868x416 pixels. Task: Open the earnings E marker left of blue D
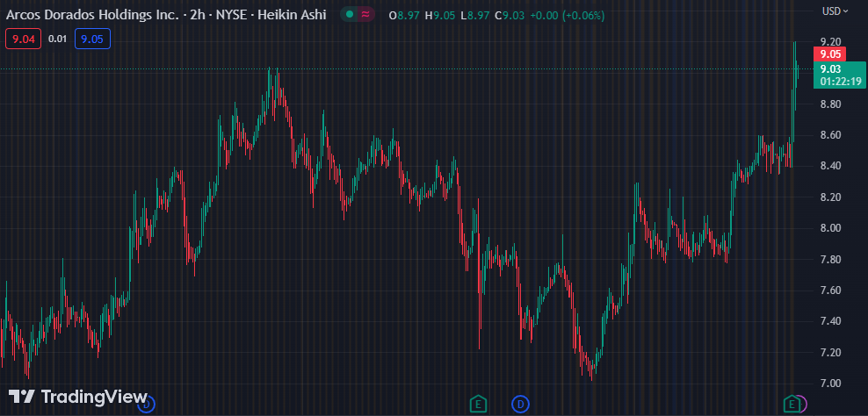coord(478,404)
